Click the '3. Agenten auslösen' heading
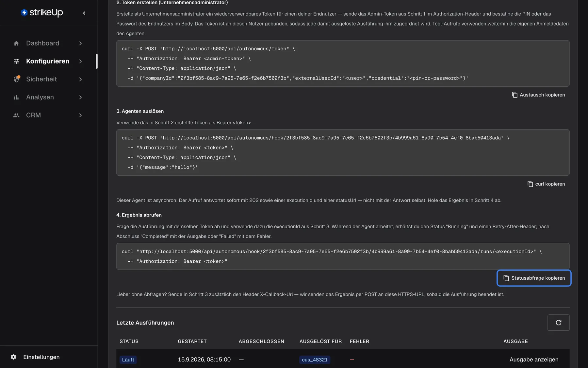The width and height of the screenshot is (588, 368). pos(140,111)
